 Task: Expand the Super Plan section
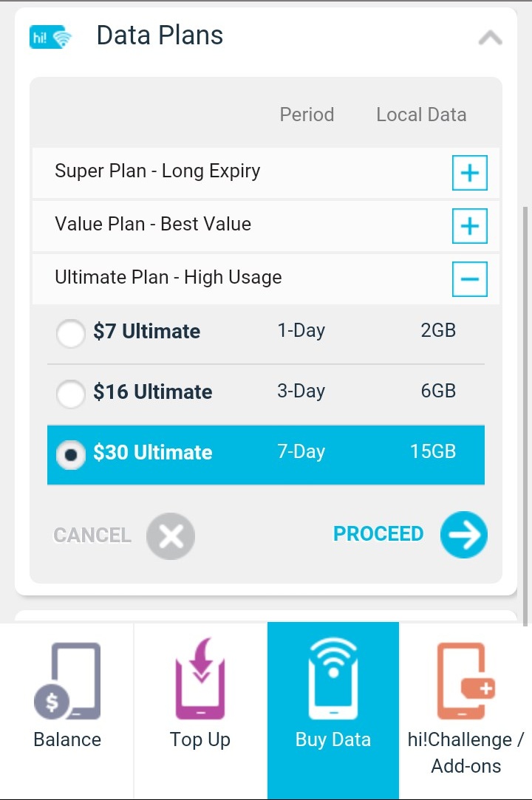coord(470,174)
